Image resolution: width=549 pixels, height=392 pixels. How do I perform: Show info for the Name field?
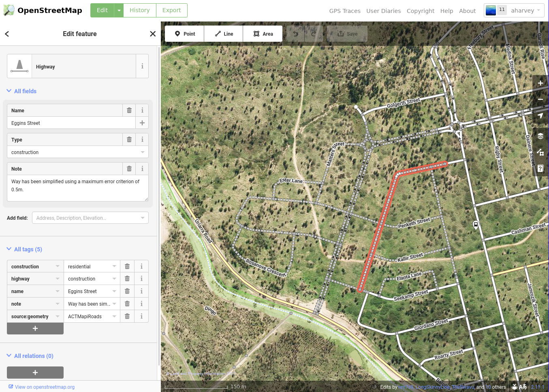click(x=142, y=110)
